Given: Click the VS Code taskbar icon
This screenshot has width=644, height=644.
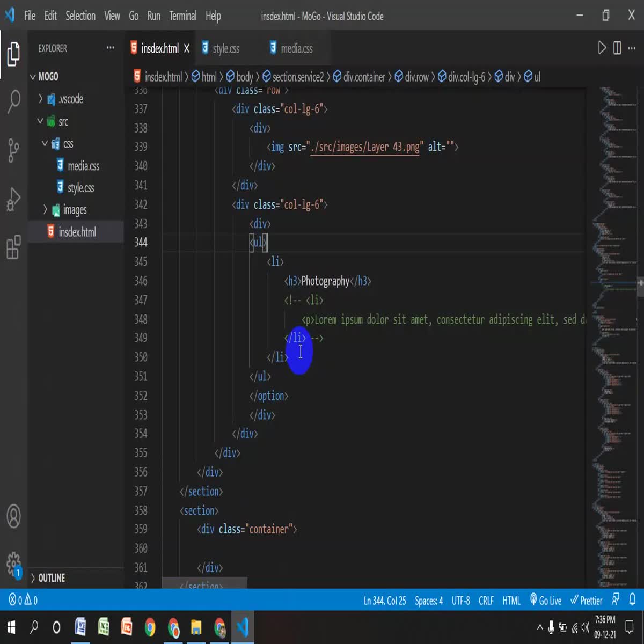Looking at the screenshot, I should coord(243,627).
